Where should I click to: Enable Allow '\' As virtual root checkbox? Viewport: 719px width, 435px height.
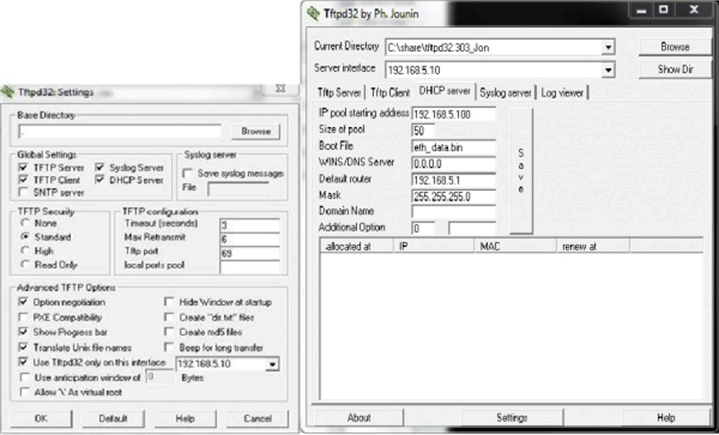(24, 392)
